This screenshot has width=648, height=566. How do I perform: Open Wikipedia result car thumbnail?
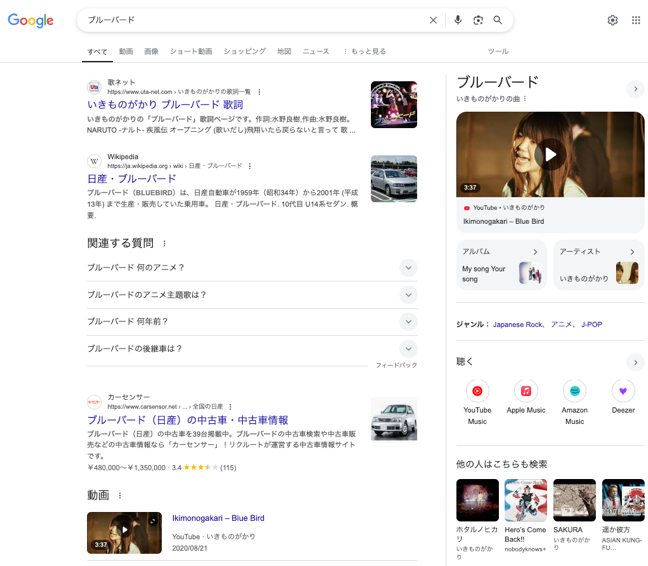pyautogui.click(x=394, y=178)
